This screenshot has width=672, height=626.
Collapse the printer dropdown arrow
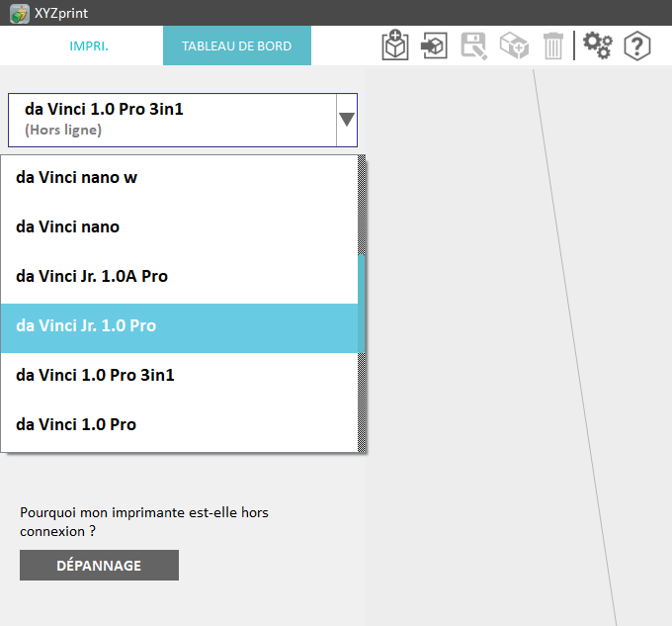(346, 120)
